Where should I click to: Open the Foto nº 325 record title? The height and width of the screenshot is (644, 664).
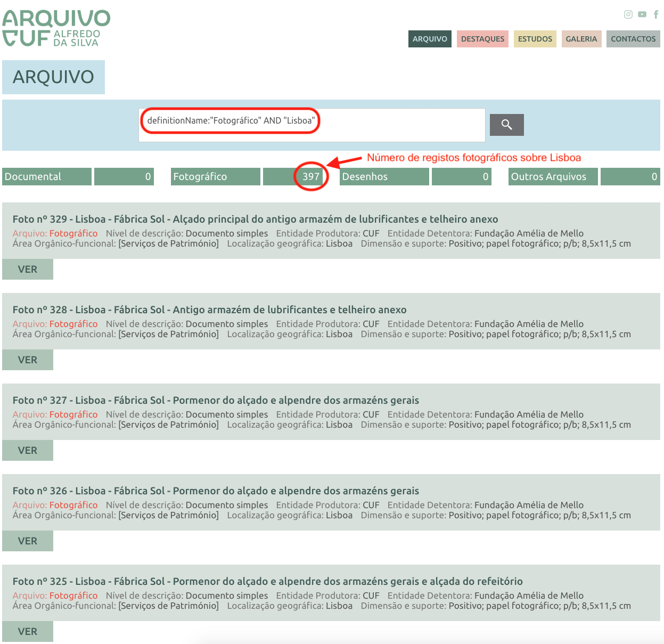pos(268,582)
